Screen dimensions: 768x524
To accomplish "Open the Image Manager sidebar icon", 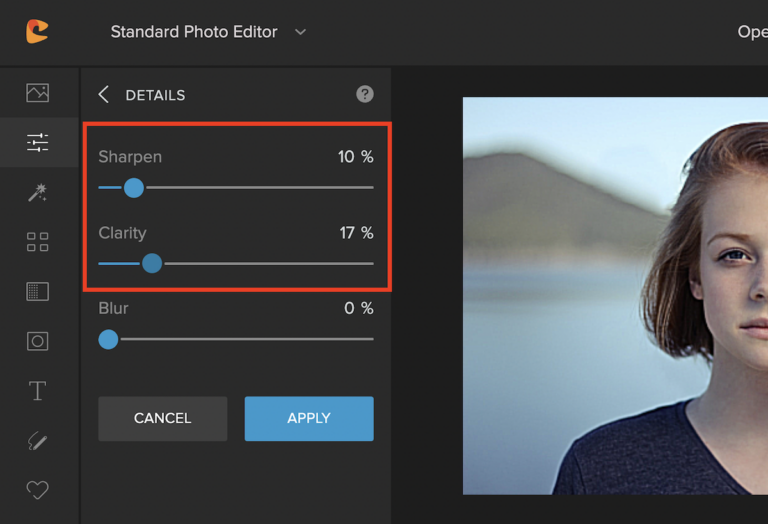I will 38,93.
